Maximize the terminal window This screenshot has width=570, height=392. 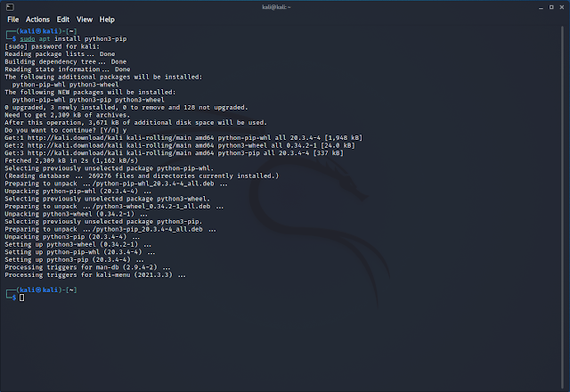(551, 7)
